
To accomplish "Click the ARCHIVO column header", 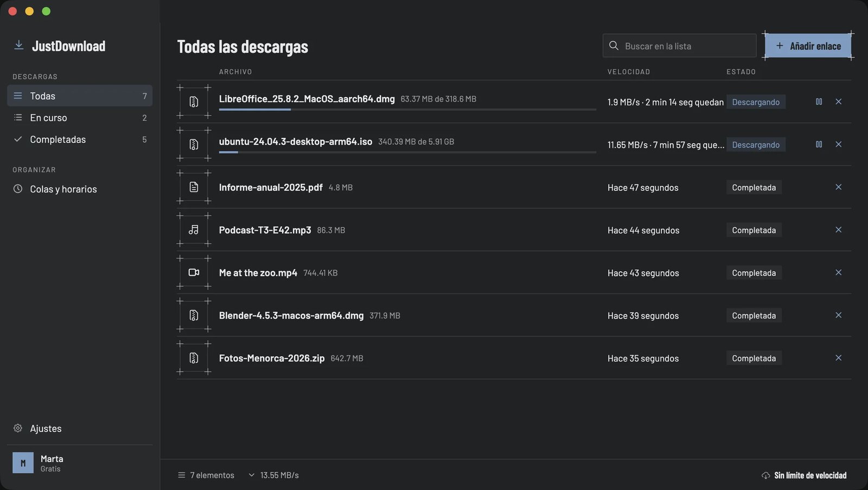I will (x=235, y=72).
